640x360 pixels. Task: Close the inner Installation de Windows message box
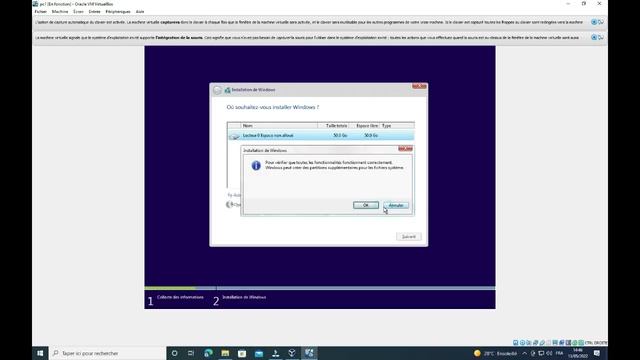(x=405, y=149)
